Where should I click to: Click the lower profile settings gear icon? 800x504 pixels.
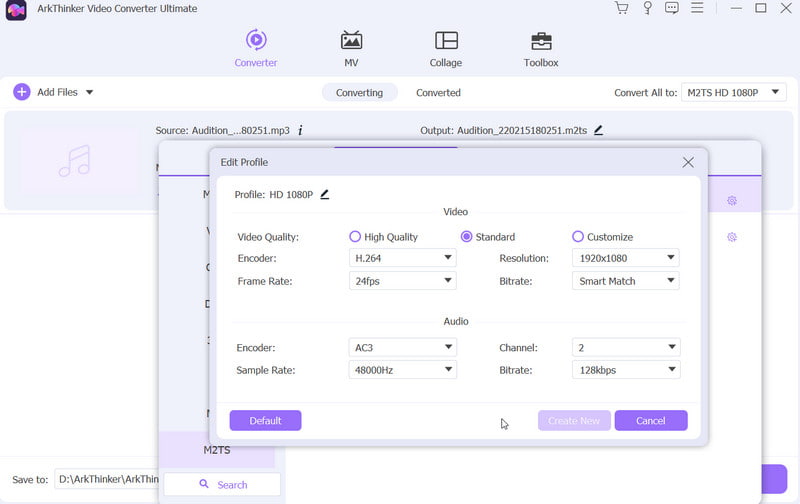coord(732,237)
